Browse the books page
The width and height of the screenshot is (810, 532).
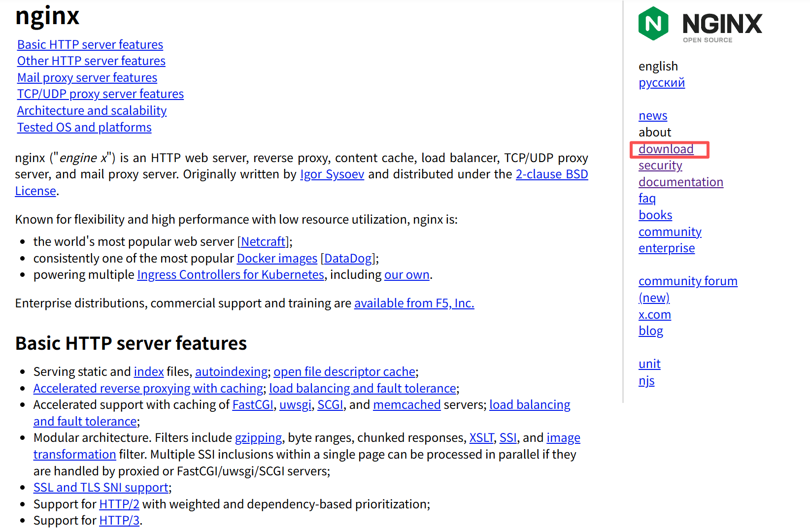655,215
